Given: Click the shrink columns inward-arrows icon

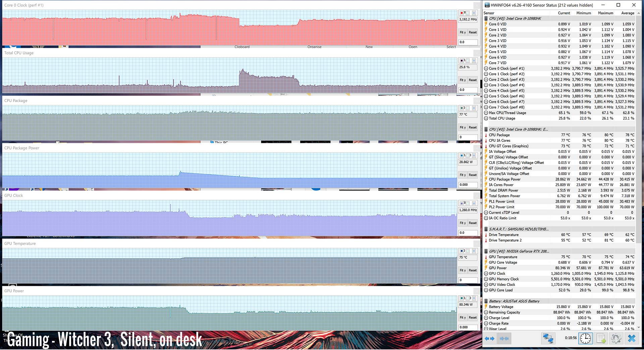Looking at the screenshot, I should (504, 339).
